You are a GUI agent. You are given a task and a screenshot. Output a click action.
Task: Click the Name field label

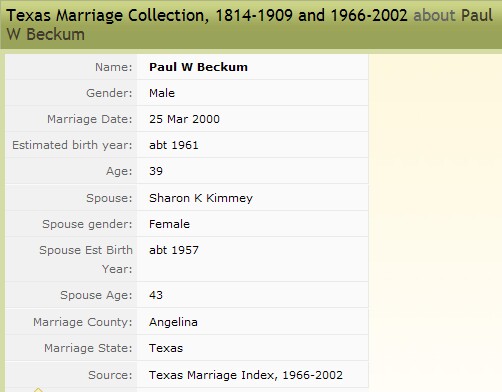[114, 67]
